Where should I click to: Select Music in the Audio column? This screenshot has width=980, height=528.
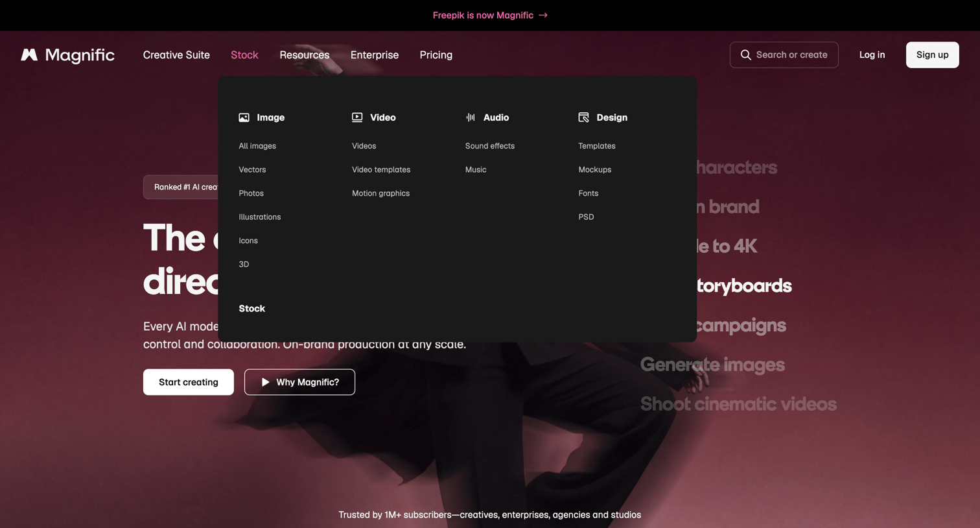tap(476, 169)
